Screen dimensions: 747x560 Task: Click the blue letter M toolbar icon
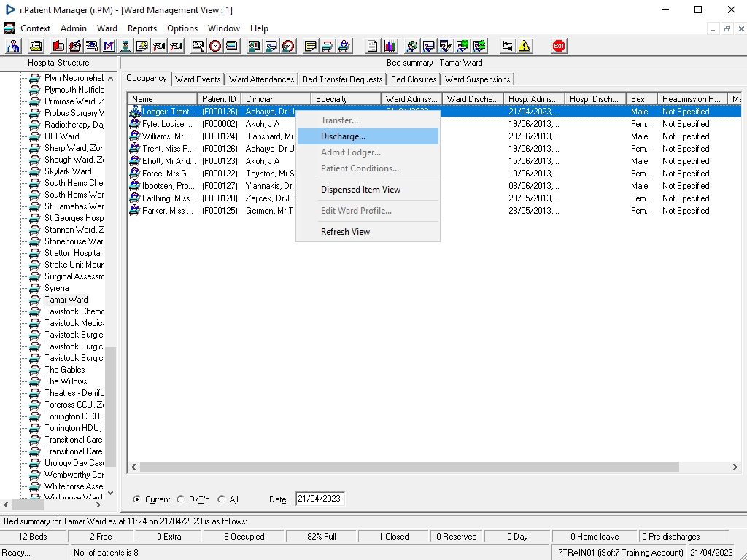109,46
